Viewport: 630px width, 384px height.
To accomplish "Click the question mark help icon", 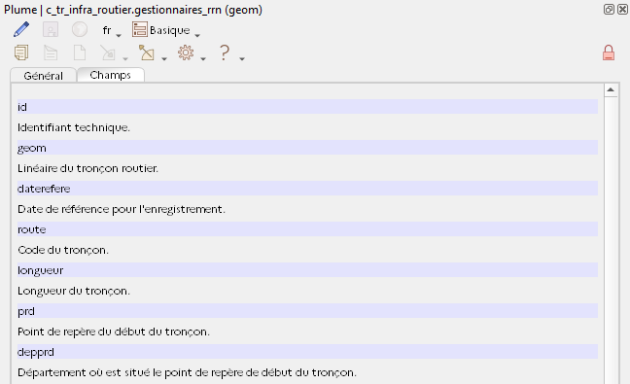I will [x=225, y=53].
